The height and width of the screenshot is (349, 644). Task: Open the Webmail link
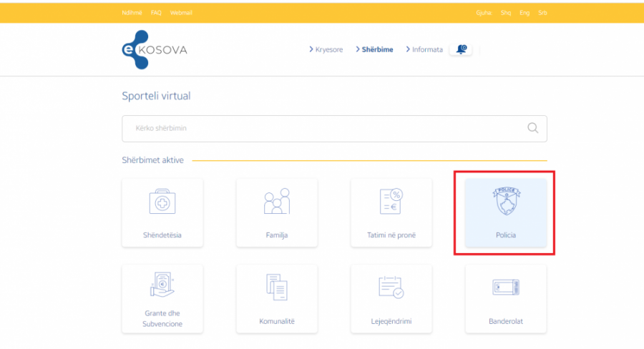[181, 13]
